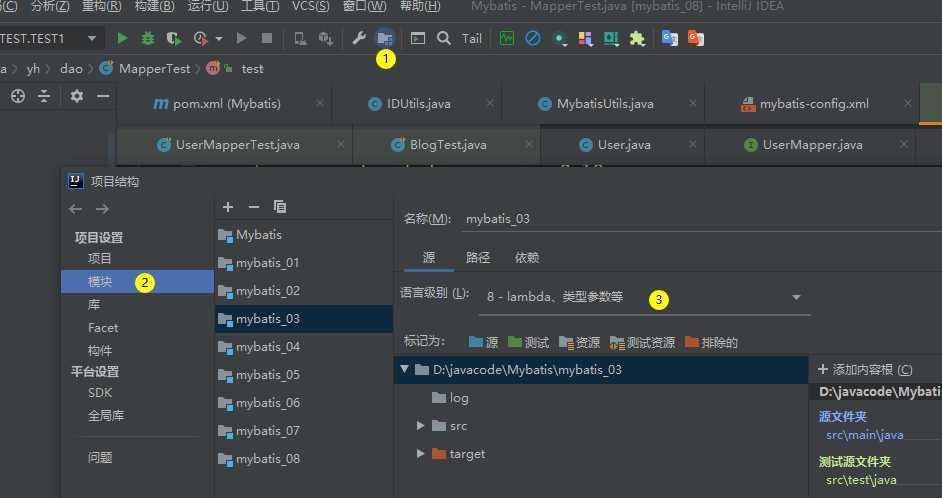Click the green puzzle plugin icon
The width and height of the screenshot is (942, 498).
click(x=637, y=38)
